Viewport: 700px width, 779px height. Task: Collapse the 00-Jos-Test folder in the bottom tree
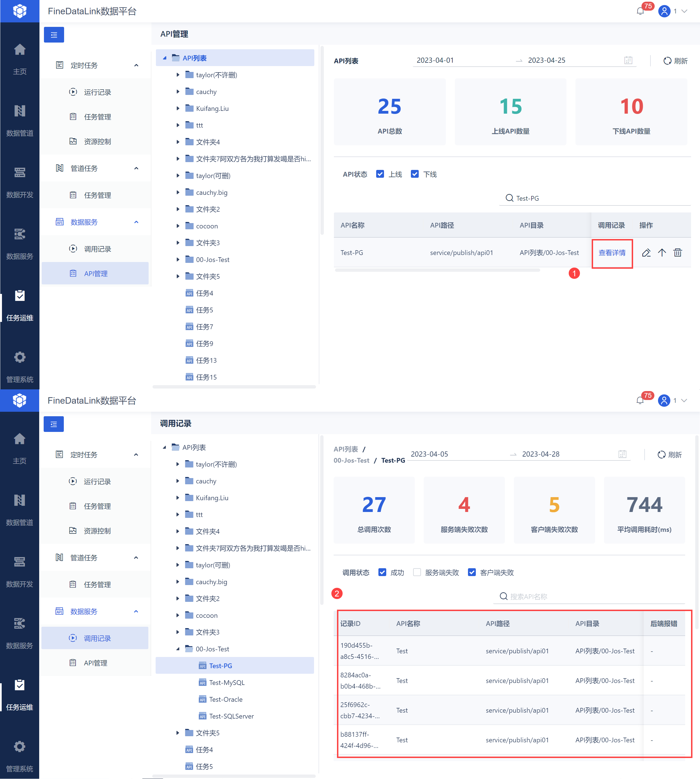pos(178,649)
